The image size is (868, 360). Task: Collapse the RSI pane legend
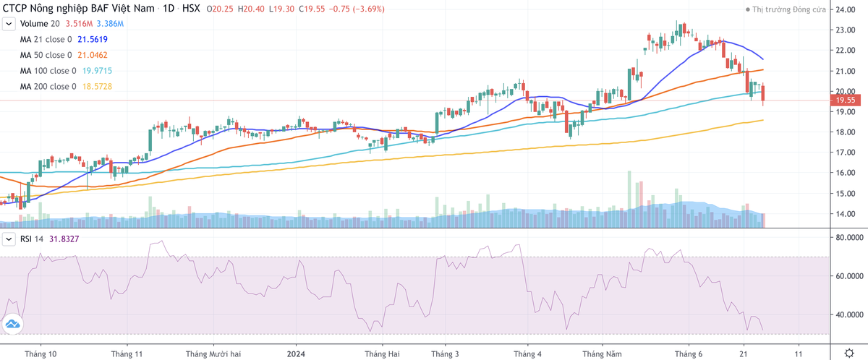coord(9,239)
